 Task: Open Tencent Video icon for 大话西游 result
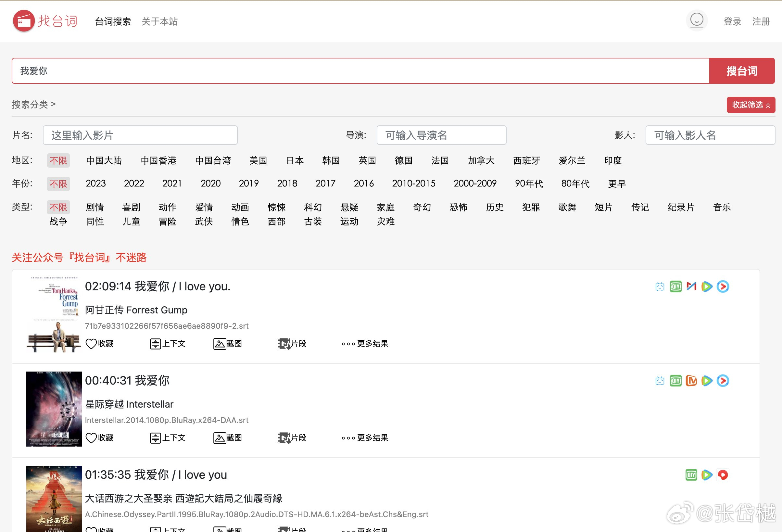tap(707, 475)
